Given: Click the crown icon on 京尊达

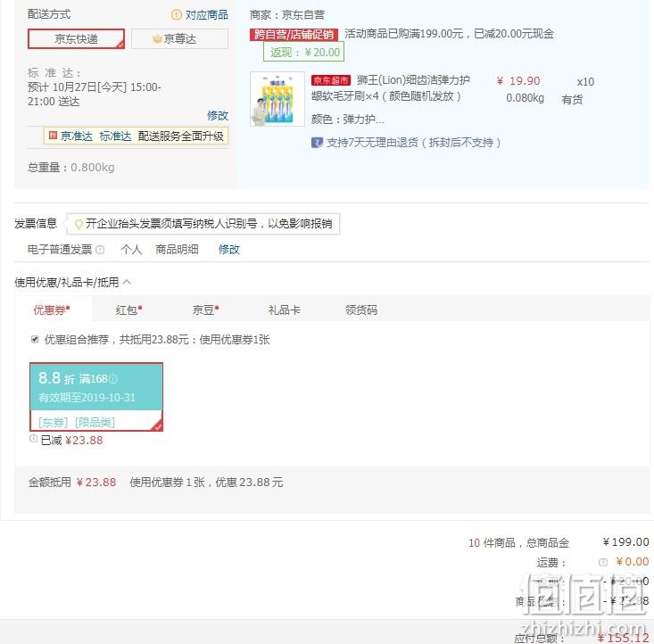Looking at the screenshot, I should click(x=157, y=38).
